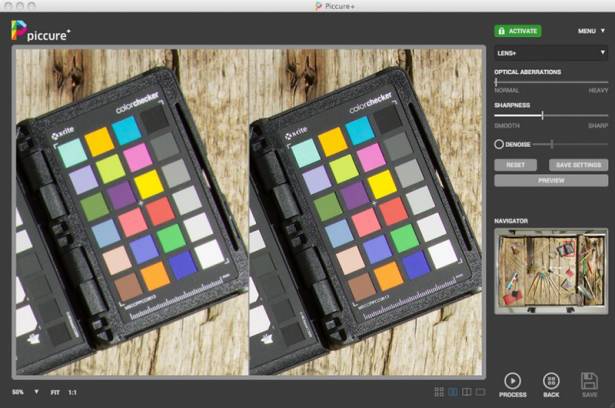Click the SMOOTH label under Sharpness
This screenshot has height=408, width=615.
point(507,126)
